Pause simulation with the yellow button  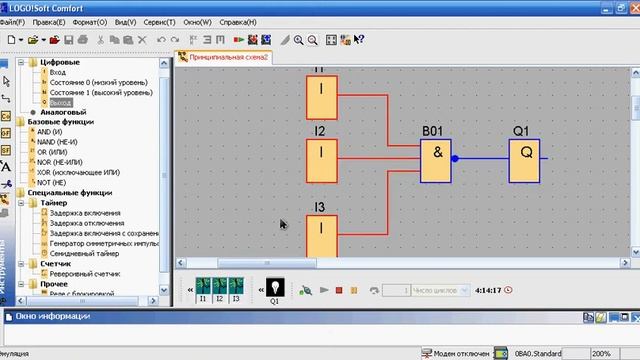(354, 290)
